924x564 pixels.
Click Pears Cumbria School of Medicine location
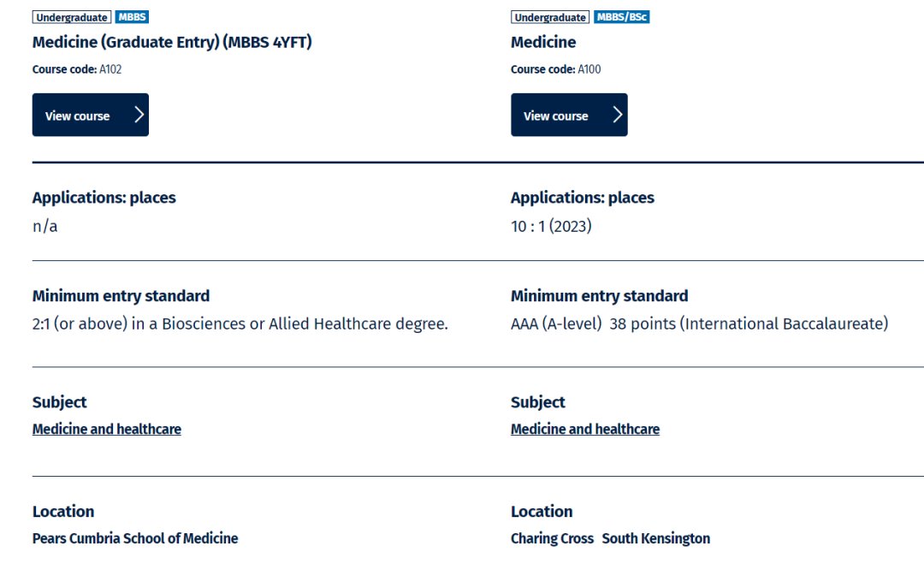click(x=135, y=538)
